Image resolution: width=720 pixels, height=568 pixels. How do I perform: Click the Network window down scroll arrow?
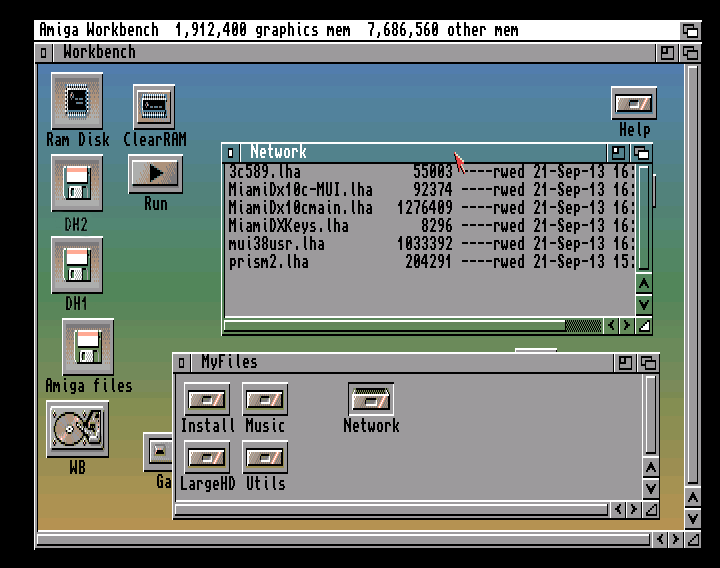644,304
